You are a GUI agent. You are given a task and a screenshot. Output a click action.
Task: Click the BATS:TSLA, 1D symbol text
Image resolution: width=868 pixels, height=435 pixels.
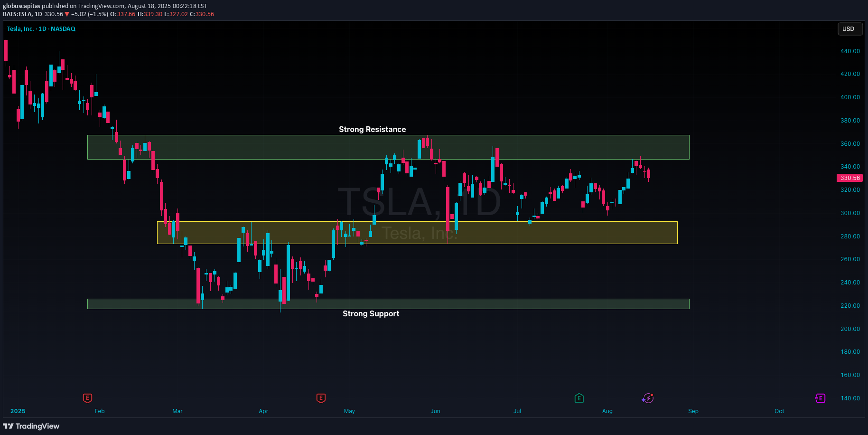[22, 14]
